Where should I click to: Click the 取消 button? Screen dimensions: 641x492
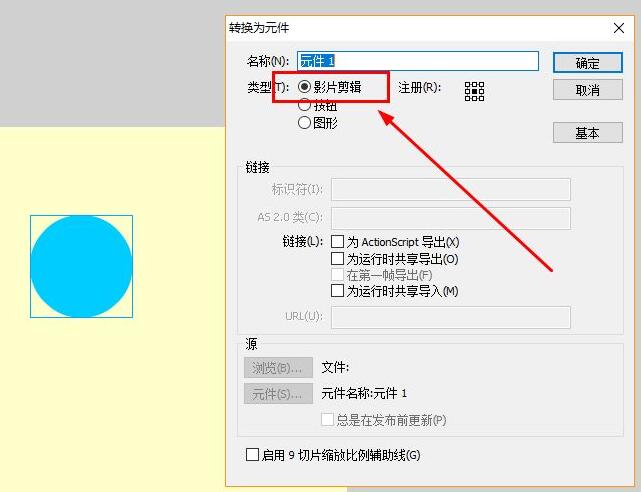(x=587, y=89)
